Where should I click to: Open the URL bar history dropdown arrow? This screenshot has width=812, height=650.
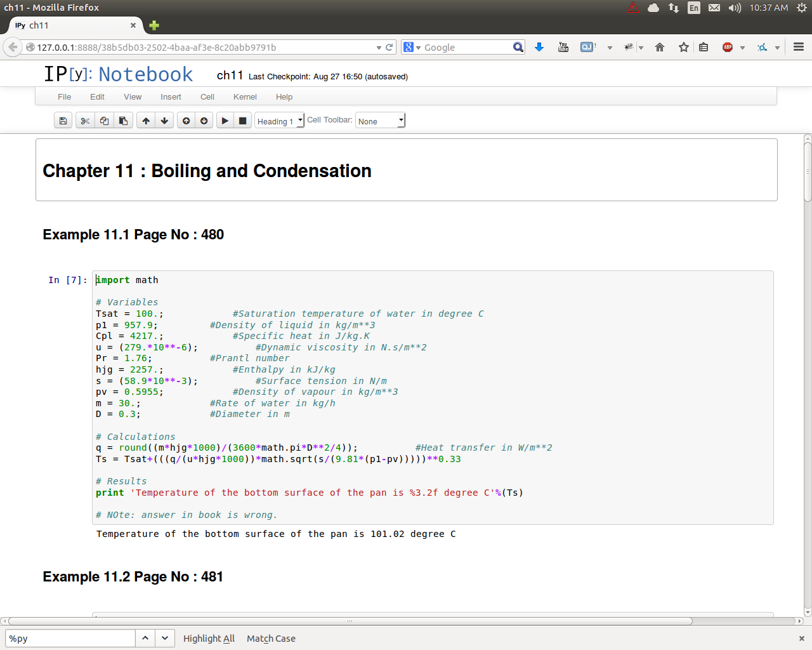pyautogui.click(x=379, y=48)
